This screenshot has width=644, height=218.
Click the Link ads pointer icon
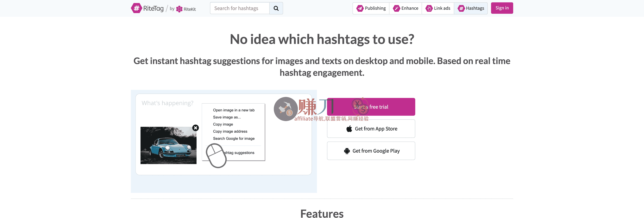click(x=429, y=8)
